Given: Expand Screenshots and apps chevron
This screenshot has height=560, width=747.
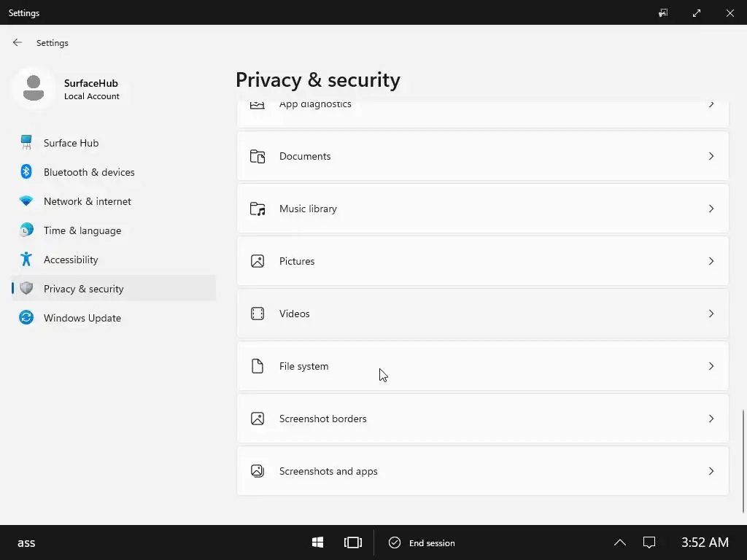Looking at the screenshot, I should click(711, 471).
